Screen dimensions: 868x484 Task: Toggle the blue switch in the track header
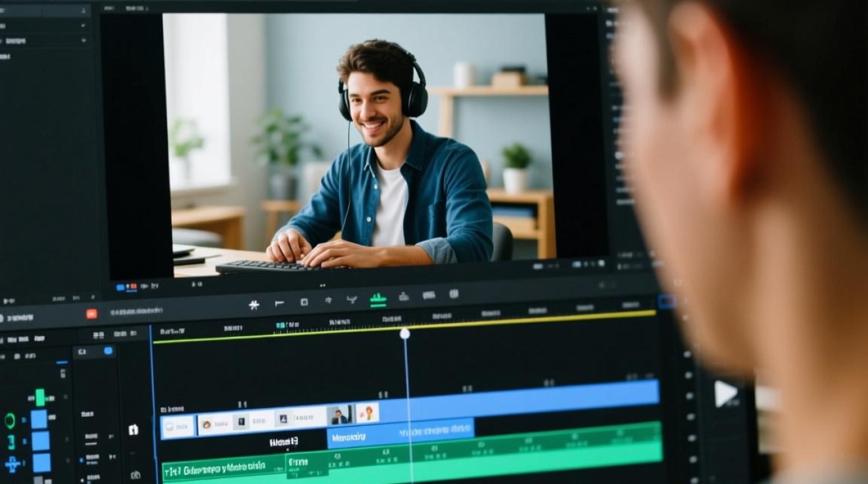pyautogui.click(x=108, y=350)
